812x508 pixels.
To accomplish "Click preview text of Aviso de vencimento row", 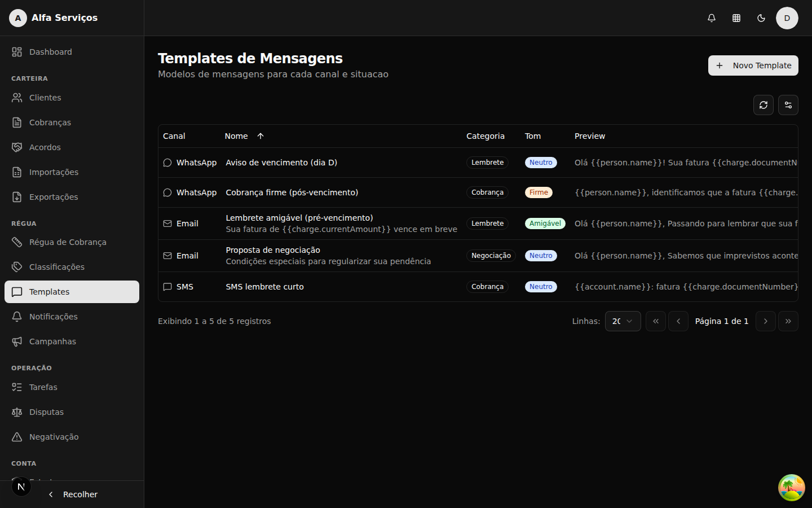I will coord(686,163).
